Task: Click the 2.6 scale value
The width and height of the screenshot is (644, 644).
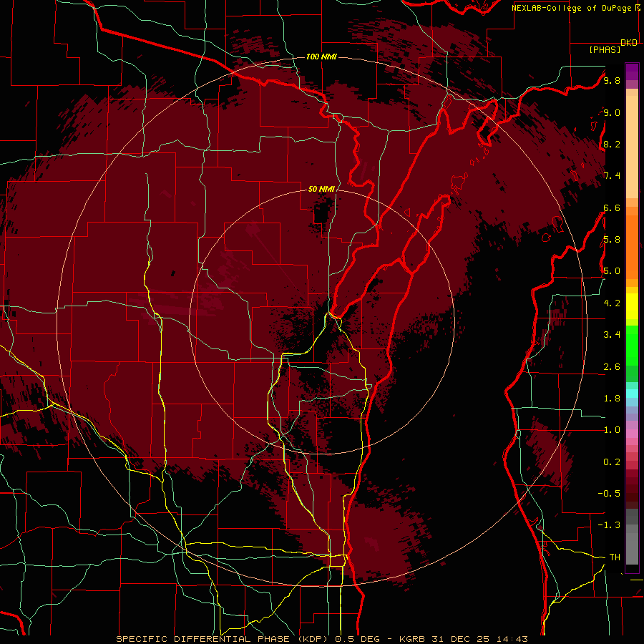Action: click(x=612, y=367)
